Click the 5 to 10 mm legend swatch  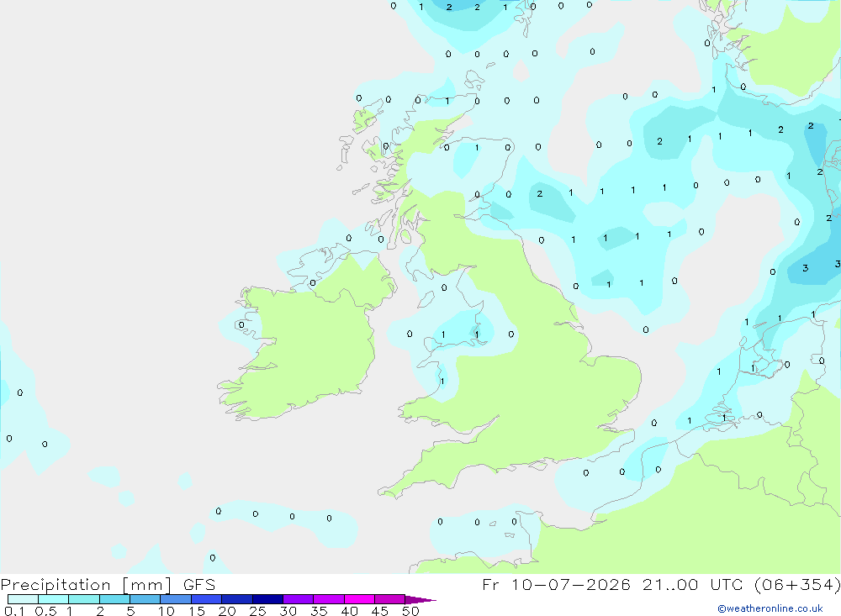click(x=145, y=599)
